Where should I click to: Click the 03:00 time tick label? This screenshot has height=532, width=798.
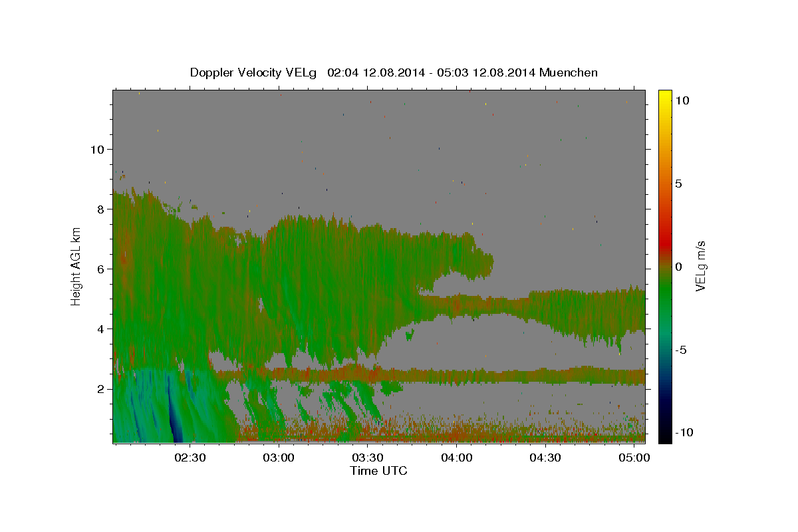(279, 458)
